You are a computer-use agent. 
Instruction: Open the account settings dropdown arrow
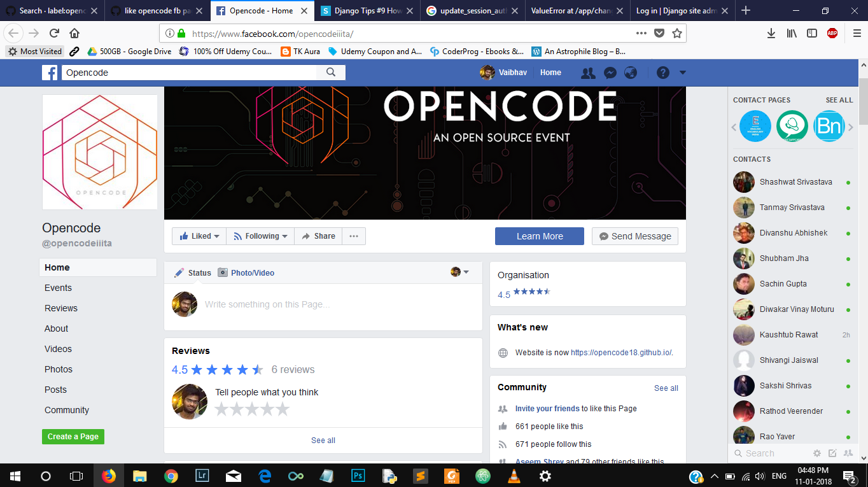tap(683, 73)
